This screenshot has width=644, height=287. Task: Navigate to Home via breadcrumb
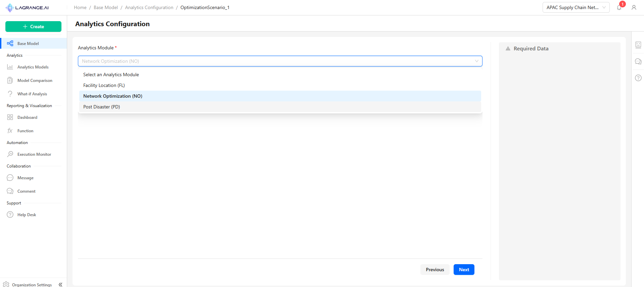click(x=80, y=7)
